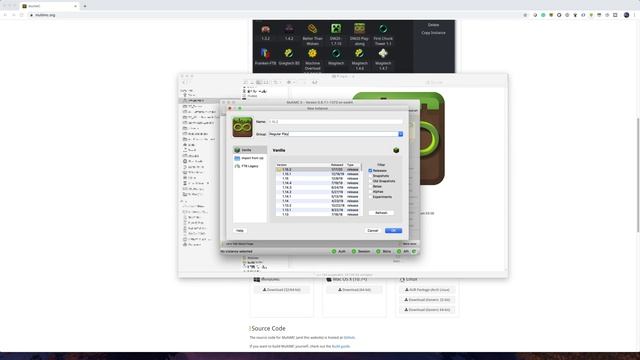Click Windows Download (32/64-bit) button
Screen dimensions: 640x360
[x=282, y=290]
